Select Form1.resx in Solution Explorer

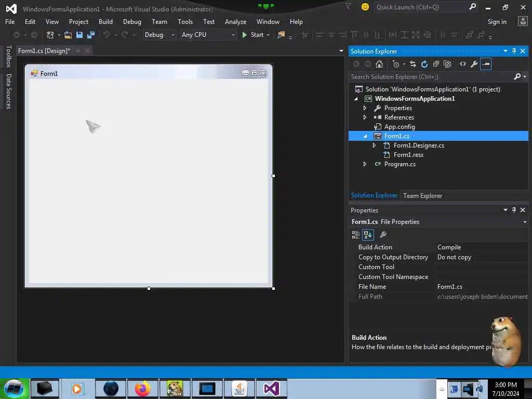[x=408, y=155]
